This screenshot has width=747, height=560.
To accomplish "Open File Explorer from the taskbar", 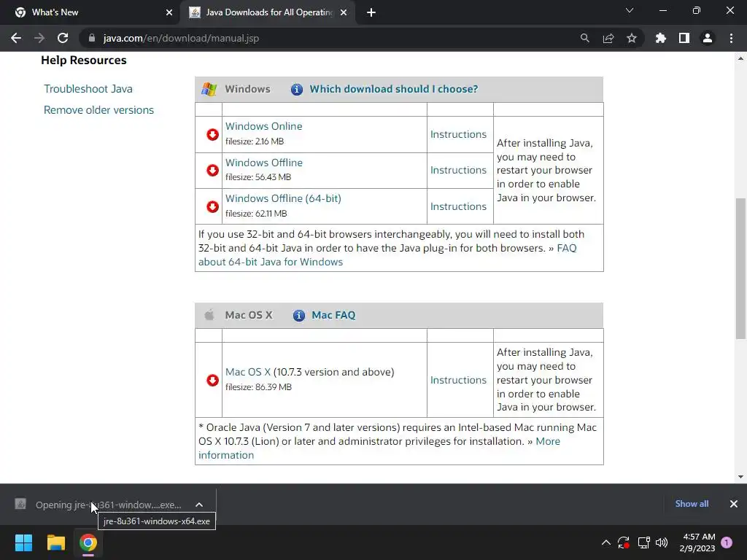I will [55, 542].
